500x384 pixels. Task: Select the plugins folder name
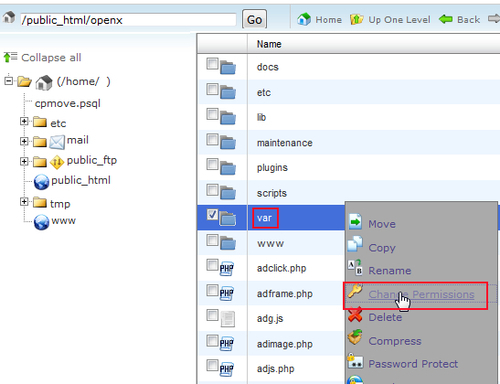[x=272, y=168]
